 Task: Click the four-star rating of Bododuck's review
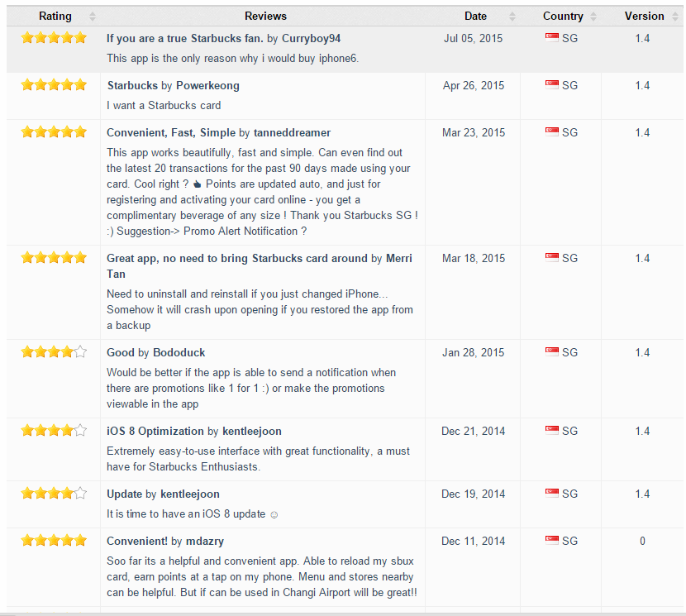pyautogui.click(x=54, y=351)
